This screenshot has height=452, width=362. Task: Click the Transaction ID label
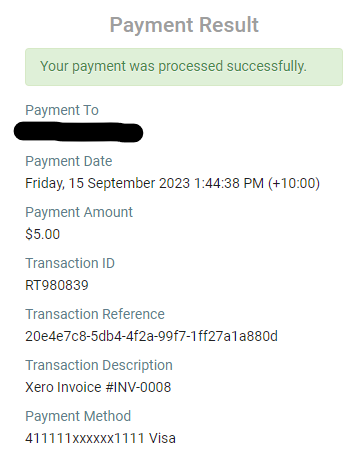click(70, 263)
